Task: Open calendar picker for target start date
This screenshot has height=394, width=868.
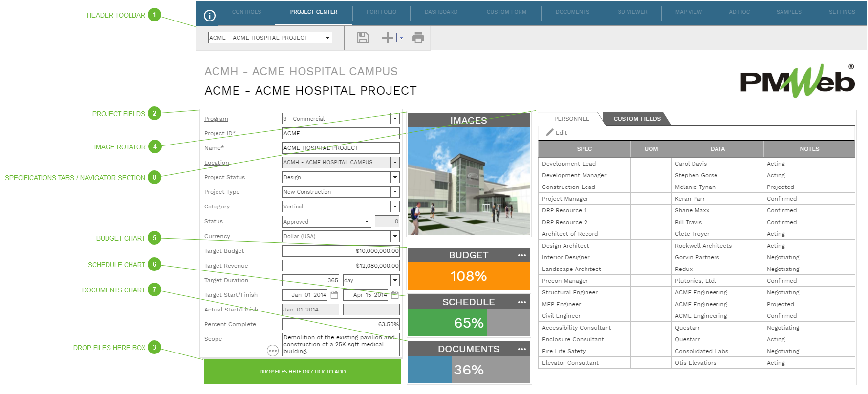Action: pos(334,295)
